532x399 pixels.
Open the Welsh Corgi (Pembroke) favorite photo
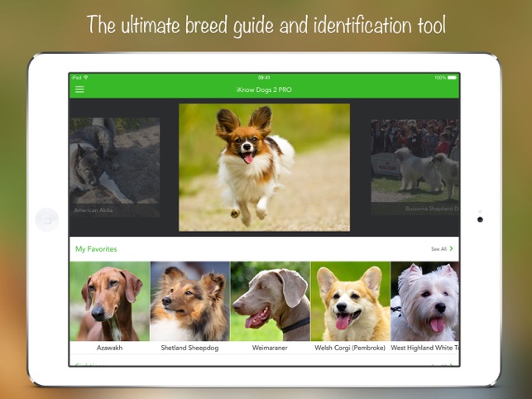coord(350,301)
